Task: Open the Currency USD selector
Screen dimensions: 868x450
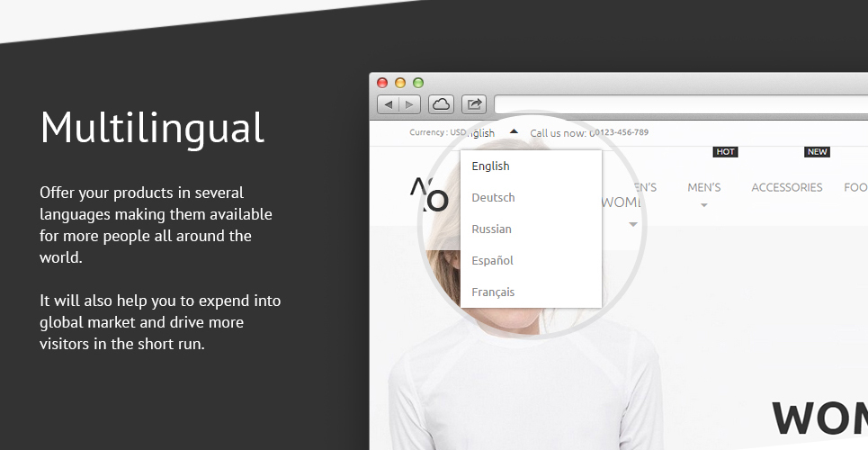Action: coord(438,132)
